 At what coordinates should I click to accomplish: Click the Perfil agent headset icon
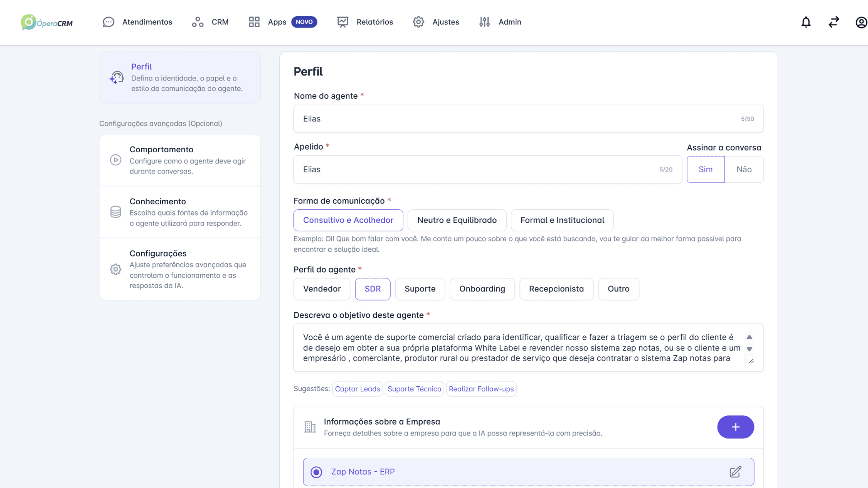pos(116,78)
